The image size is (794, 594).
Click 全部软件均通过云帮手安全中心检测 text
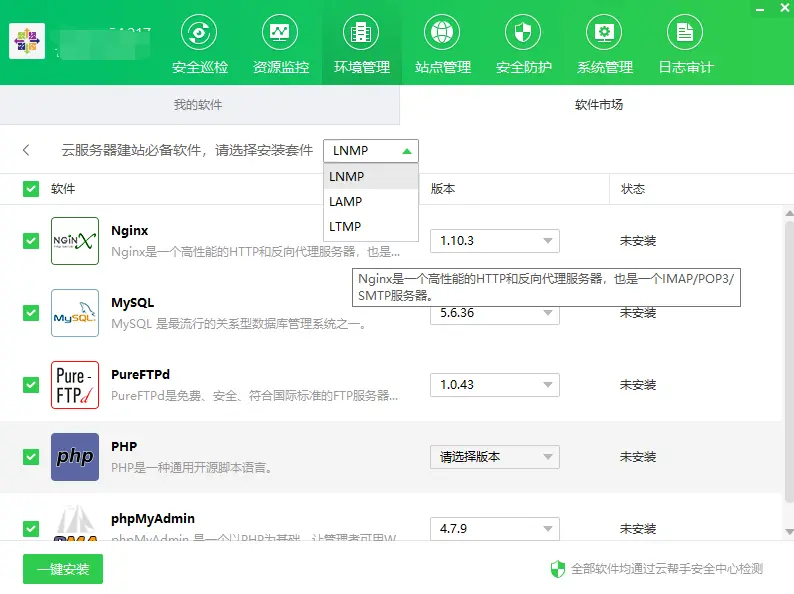coord(667,569)
